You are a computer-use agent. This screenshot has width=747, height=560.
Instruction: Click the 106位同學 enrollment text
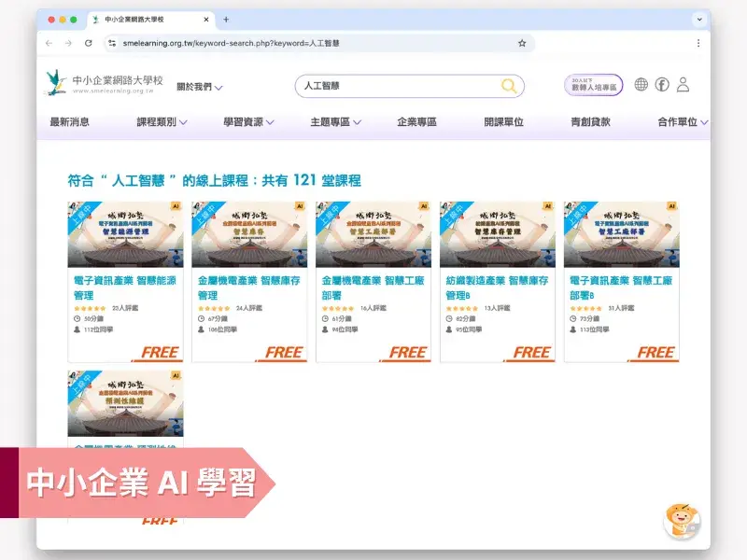(x=222, y=329)
